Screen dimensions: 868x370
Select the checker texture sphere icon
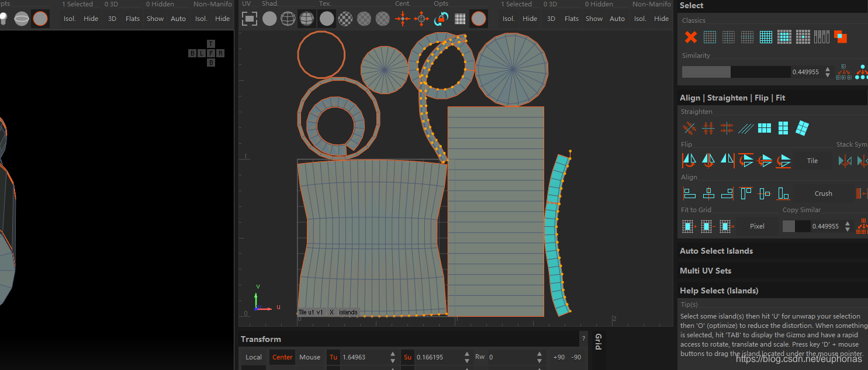tap(345, 19)
